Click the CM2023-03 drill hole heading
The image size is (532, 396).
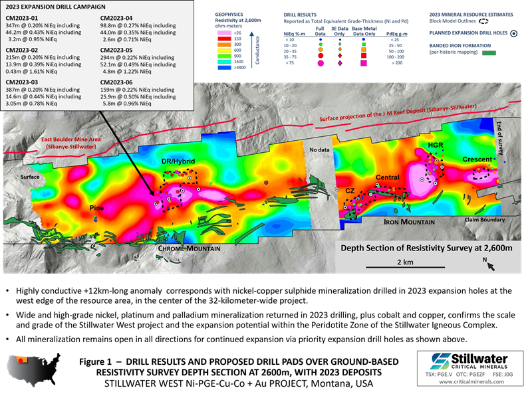22,82
